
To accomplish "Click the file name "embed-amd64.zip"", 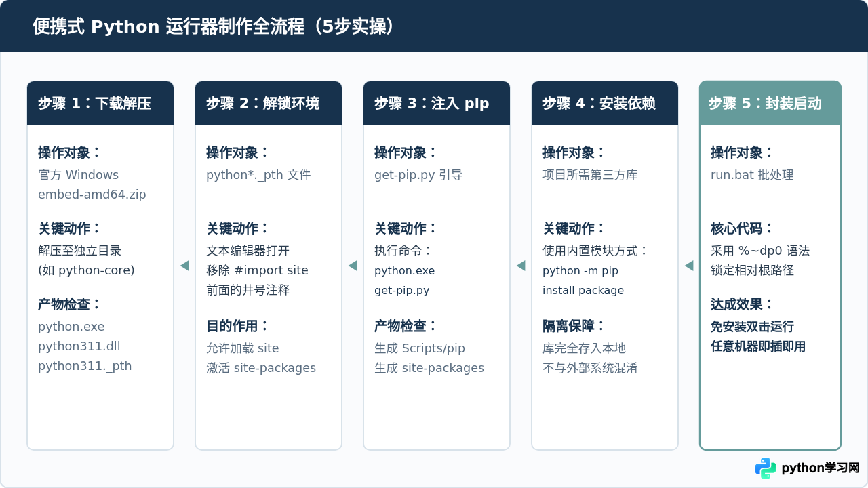I will pyautogui.click(x=92, y=195).
